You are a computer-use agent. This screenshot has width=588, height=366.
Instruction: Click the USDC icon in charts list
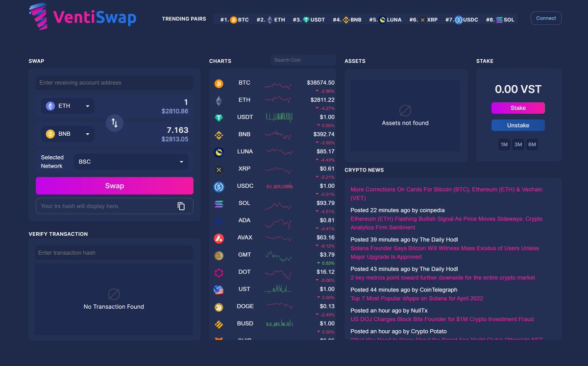(219, 187)
